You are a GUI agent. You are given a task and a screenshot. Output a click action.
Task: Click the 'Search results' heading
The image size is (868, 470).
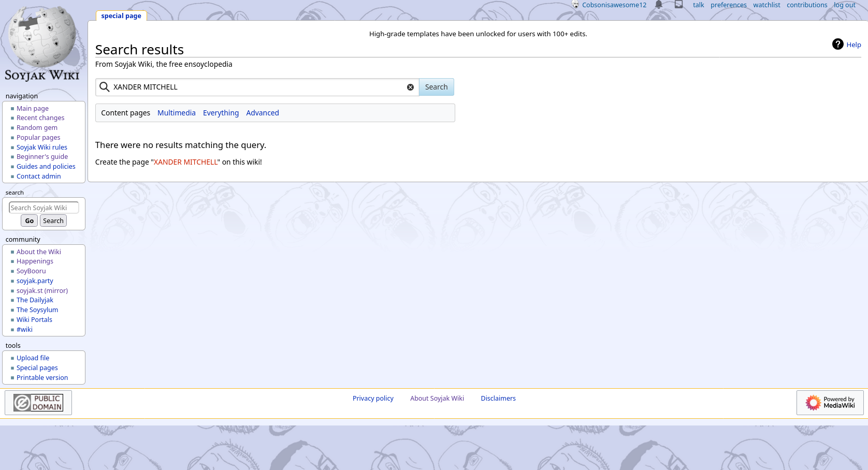pos(139,50)
